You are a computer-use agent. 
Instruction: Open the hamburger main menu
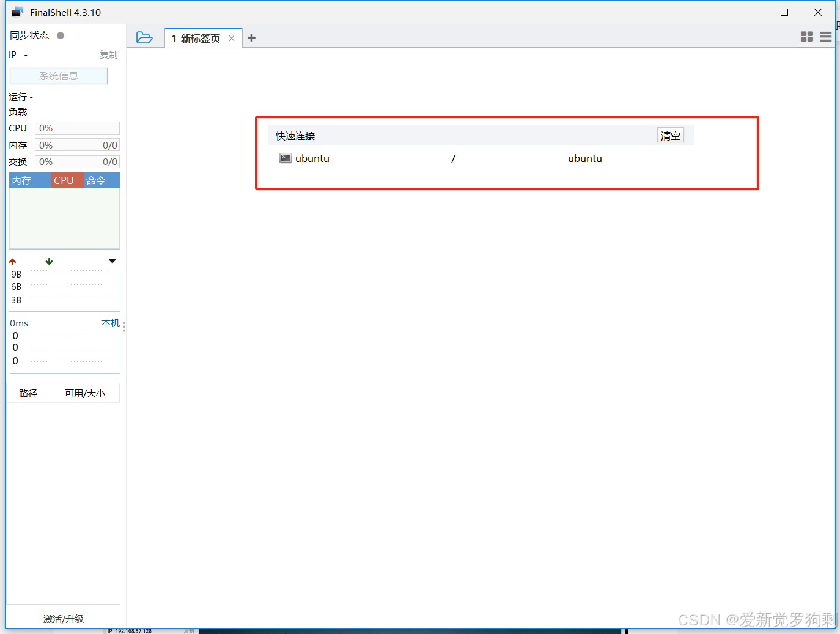pyautogui.click(x=825, y=37)
